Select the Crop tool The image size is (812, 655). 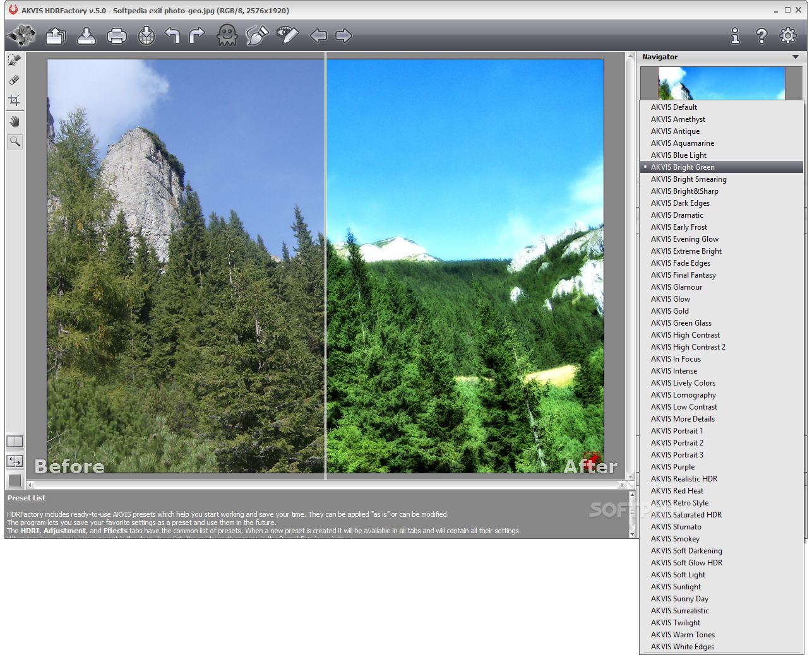pos(15,100)
